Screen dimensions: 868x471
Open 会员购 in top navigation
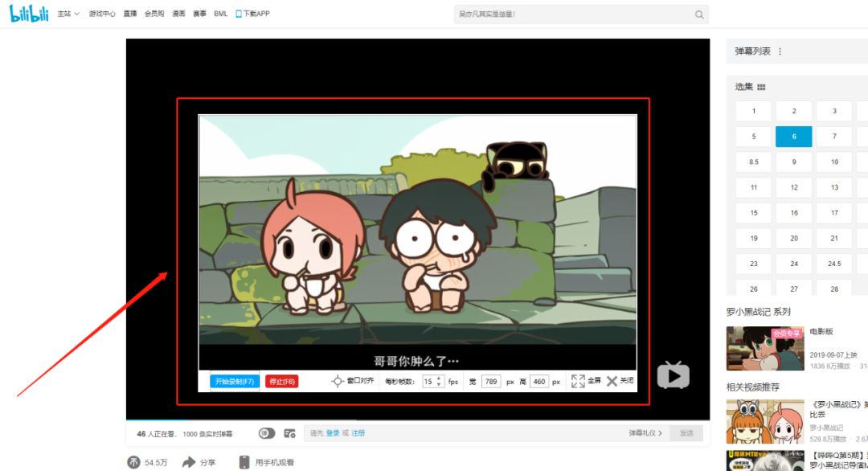[x=154, y=14]
